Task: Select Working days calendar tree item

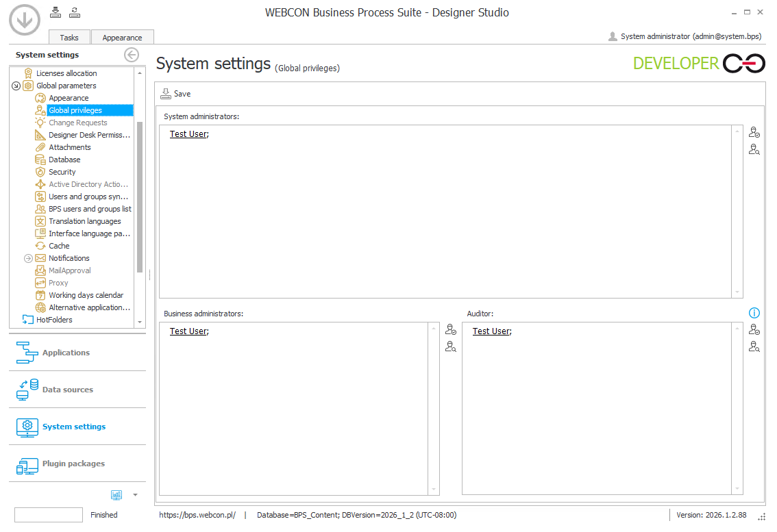Action: point(86,295)
